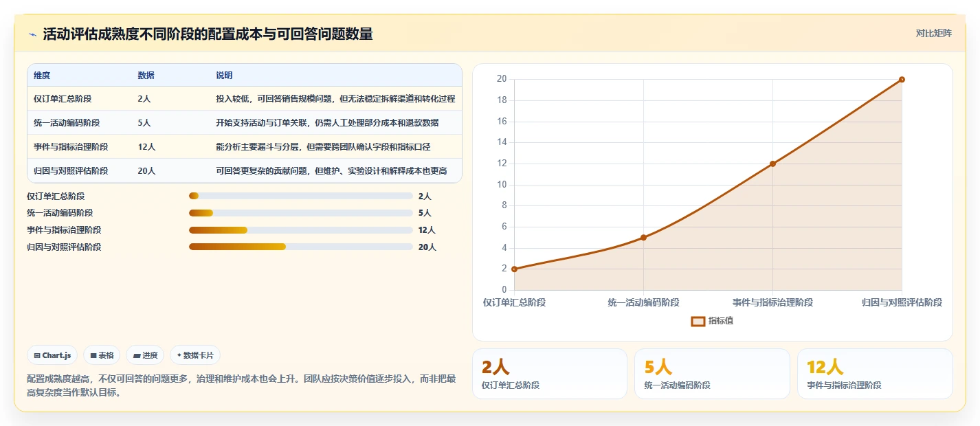Click x-axis label 仅订单汇总阶段
The height and width of the screenshot is (426, 980).
point(514,302)
